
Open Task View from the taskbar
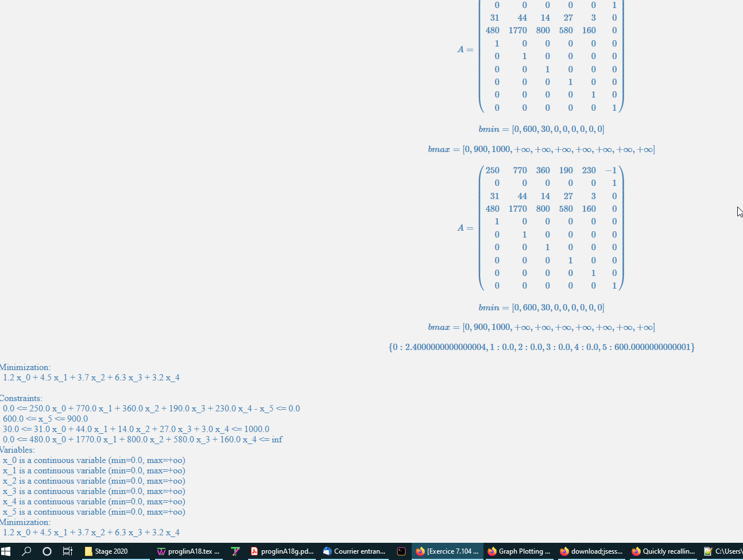(x=68, y=551)
